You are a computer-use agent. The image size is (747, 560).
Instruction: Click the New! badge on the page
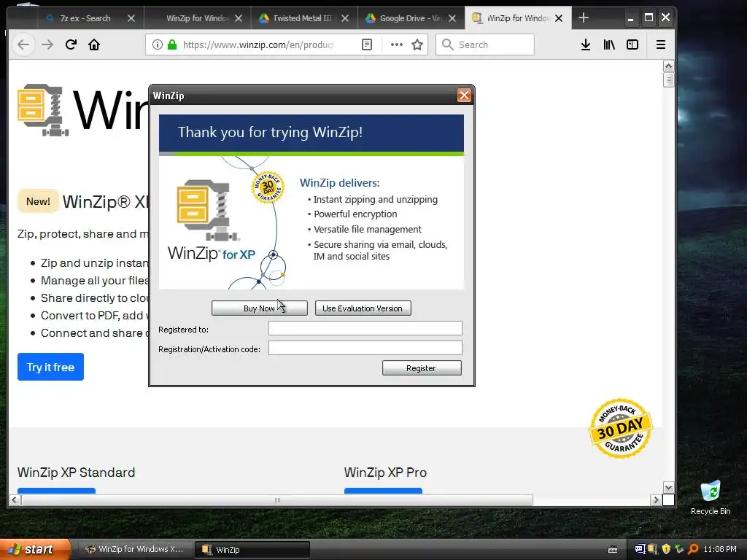pyautogui.click(x=38, y=201)
